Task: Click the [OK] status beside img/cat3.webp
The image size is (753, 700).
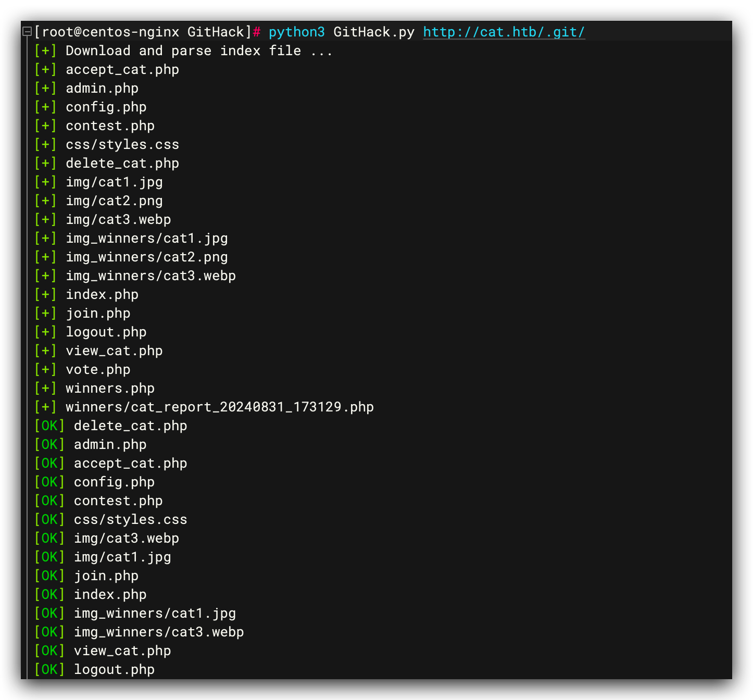Action: (49, 539)
